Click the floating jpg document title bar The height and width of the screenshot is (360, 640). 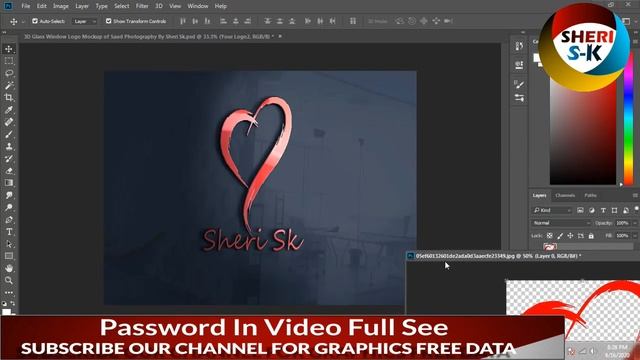522,256
